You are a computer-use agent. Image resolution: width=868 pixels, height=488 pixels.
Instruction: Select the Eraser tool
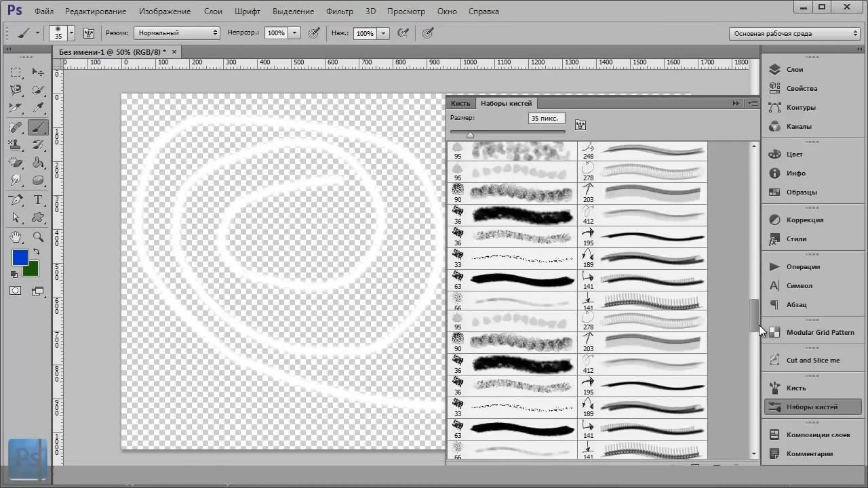[16, 163]
